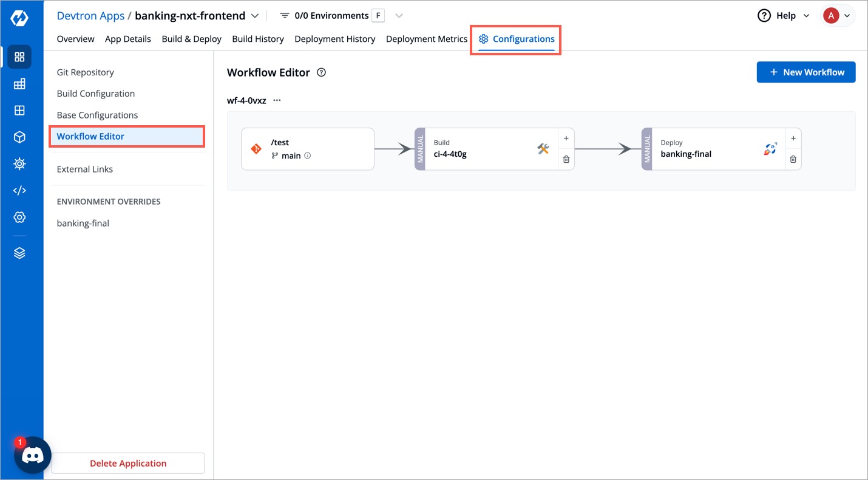Switch to the Deployment History tab

(x=335, y=38)
